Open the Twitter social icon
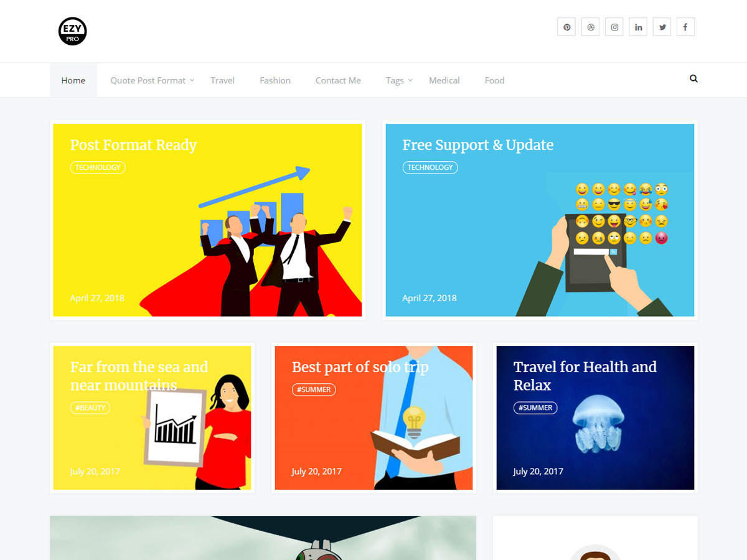The image size is (747, 560). pyautogui.click(x=662, y=27)
